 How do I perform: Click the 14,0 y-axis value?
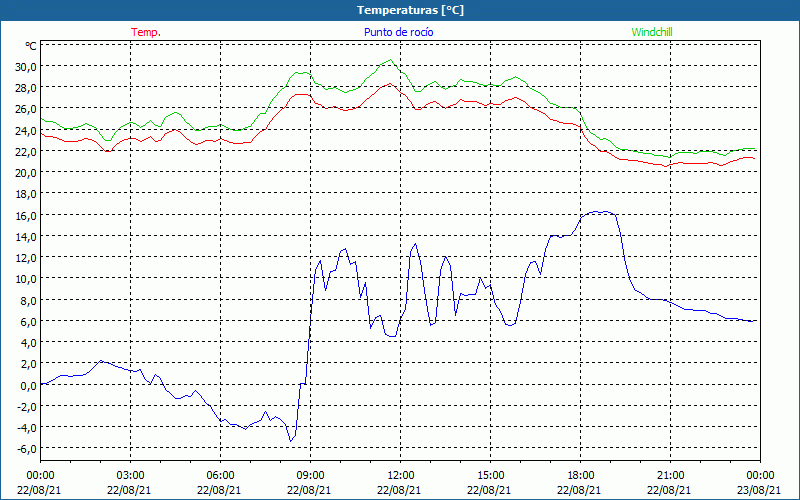(x=27, y=237)
